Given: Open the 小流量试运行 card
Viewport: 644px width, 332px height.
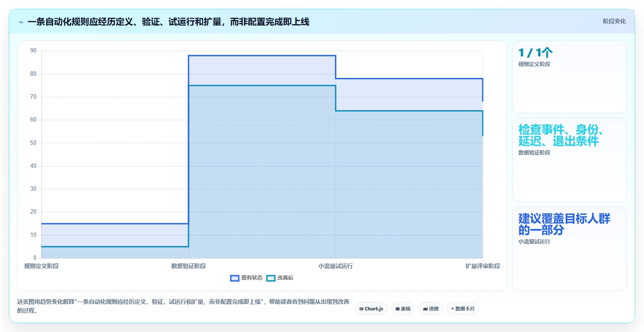Looking at the screenshot, I should point(569,249).
